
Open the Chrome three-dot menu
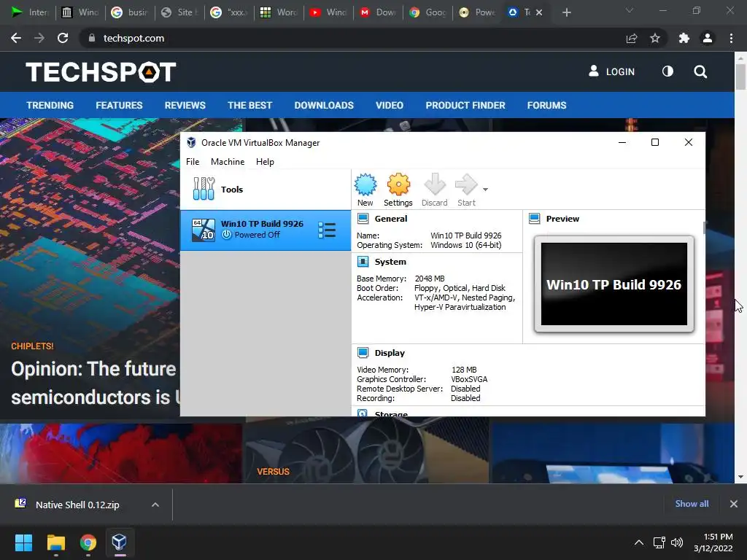(x=731, y=38)
